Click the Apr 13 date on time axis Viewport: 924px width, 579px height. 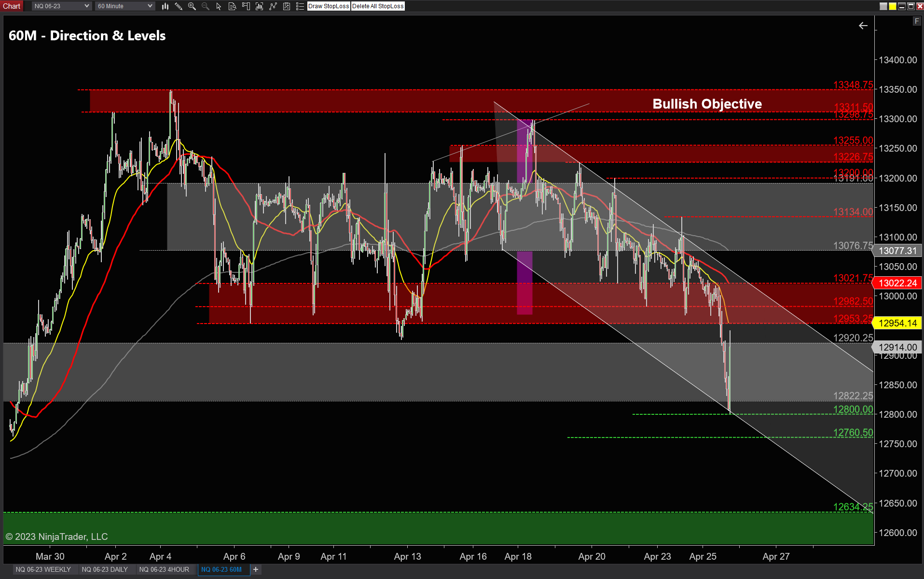pos(408,557)
